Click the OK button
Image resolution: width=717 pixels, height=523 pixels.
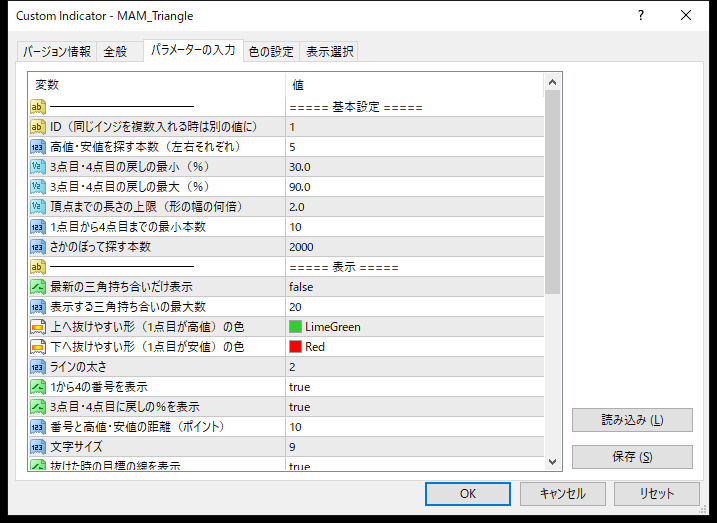[468, 494]
